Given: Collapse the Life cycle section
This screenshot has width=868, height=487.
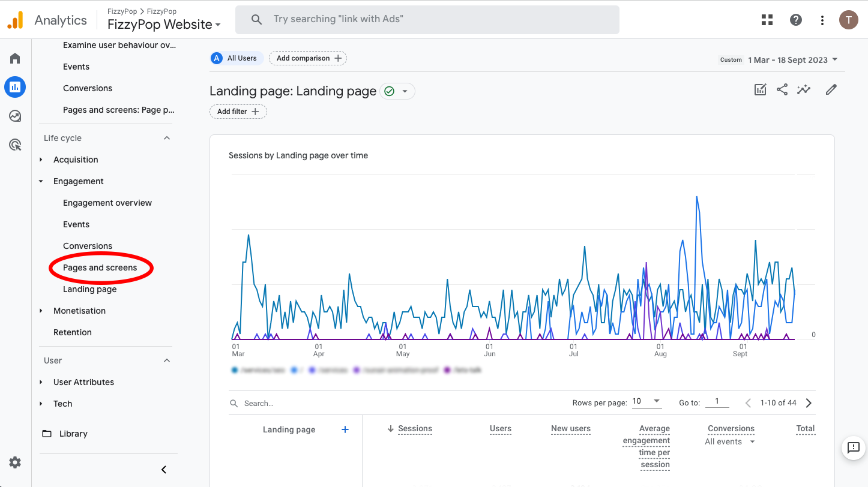Looking at the screenshot, I should point(167,138).
